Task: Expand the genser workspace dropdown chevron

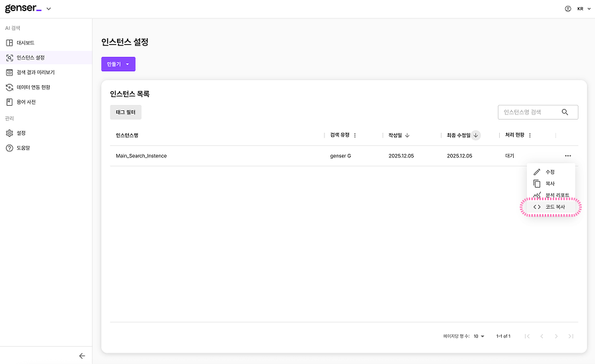Action: point(48,9)
